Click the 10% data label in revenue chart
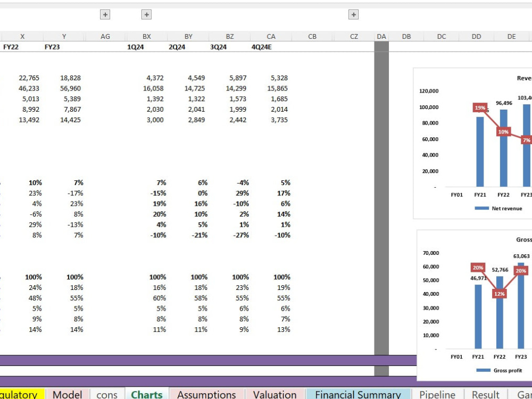 503,131
